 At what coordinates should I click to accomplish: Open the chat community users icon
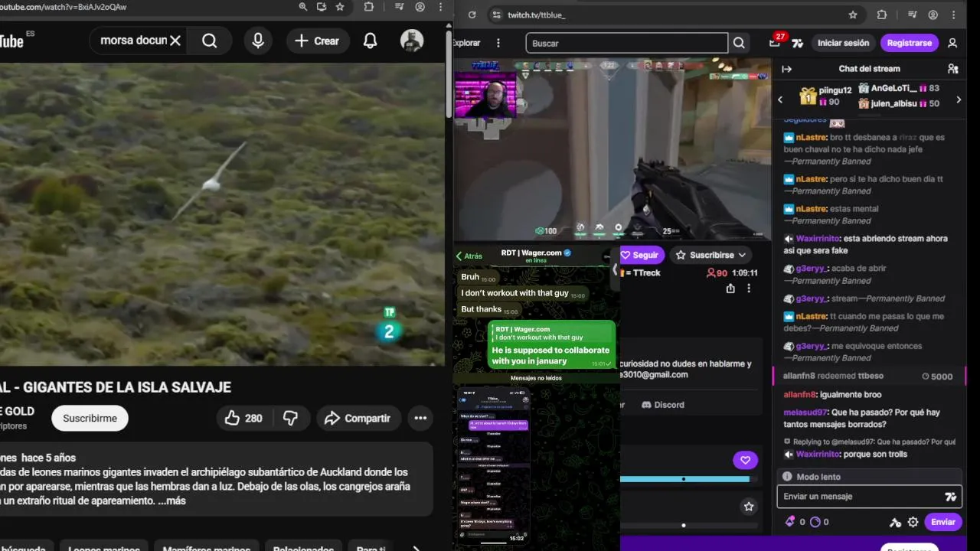click(x=952, y=69)
